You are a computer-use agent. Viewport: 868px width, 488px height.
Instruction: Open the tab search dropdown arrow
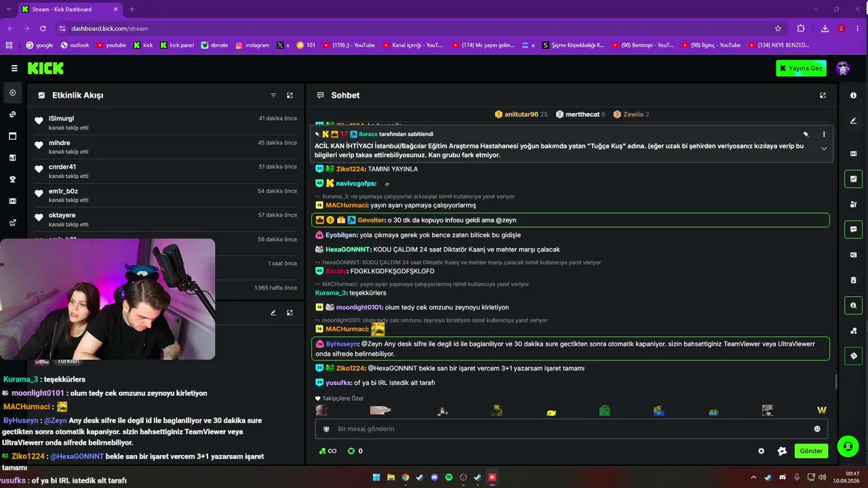pyautogui.click(x=9, y=9)
